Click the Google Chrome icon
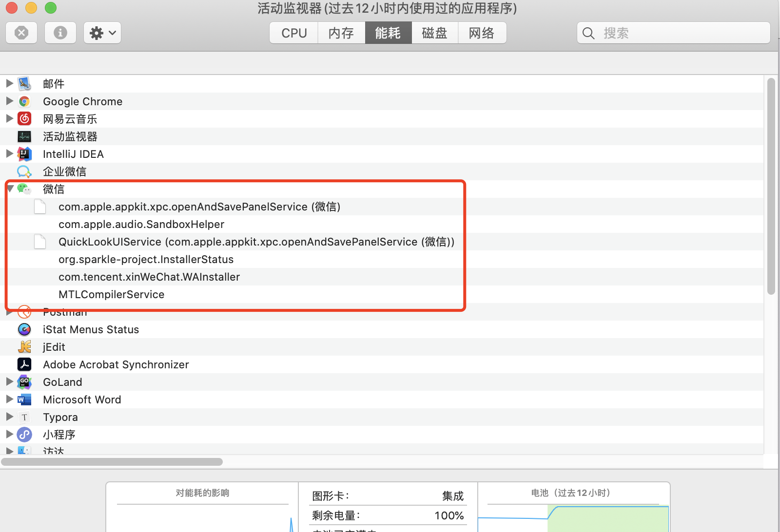780x532 pixels. click(x=24, y=101)
